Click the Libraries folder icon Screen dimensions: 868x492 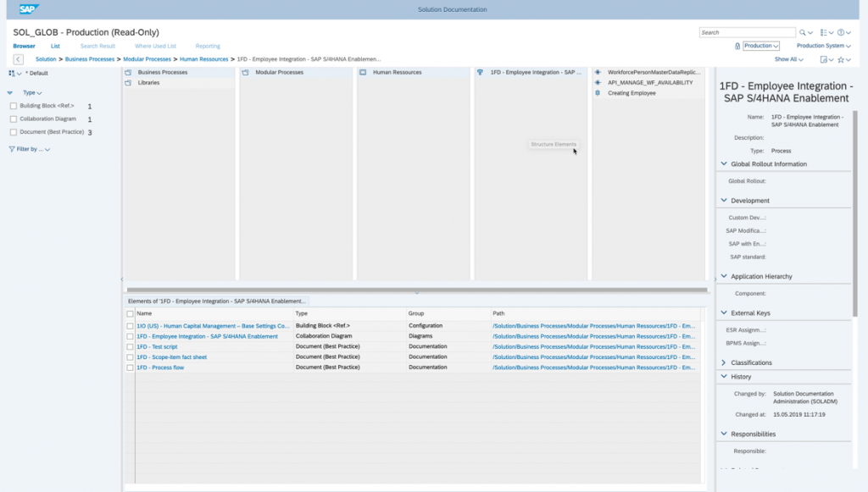click(x=128, y=83)
